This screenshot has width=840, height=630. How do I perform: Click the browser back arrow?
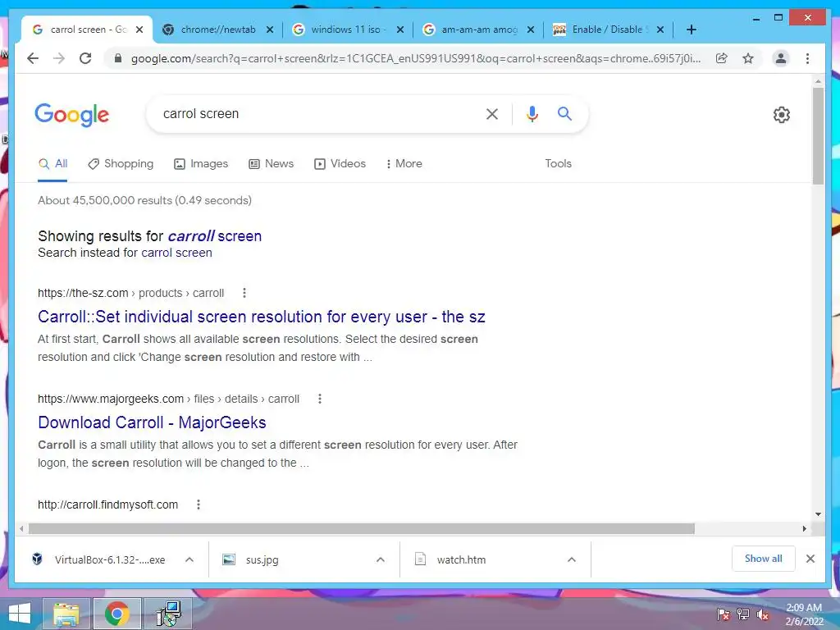[x=33, y=58]
